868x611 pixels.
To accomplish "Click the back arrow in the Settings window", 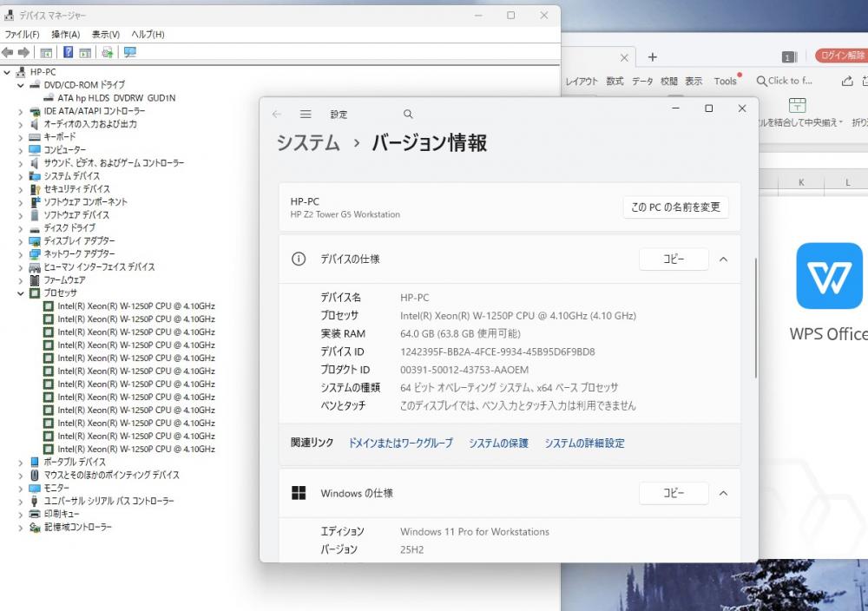I will (277, 114).
